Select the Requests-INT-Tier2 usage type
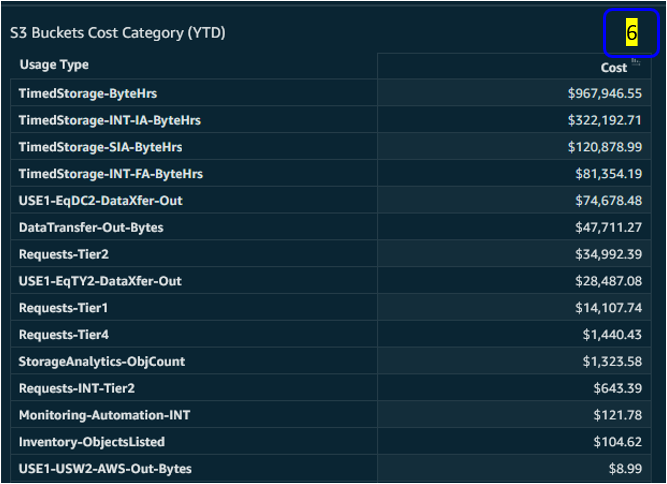 click(77, 388)
